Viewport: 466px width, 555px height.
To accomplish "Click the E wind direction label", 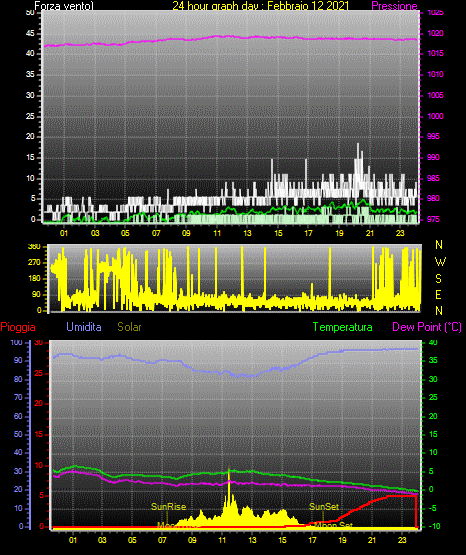I will pos(438,294).
